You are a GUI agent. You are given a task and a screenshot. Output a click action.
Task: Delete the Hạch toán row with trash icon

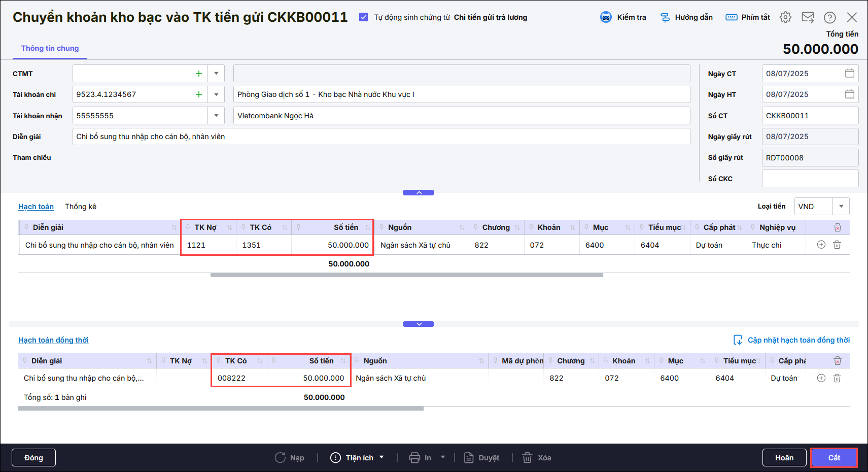[x=837, y=245]
